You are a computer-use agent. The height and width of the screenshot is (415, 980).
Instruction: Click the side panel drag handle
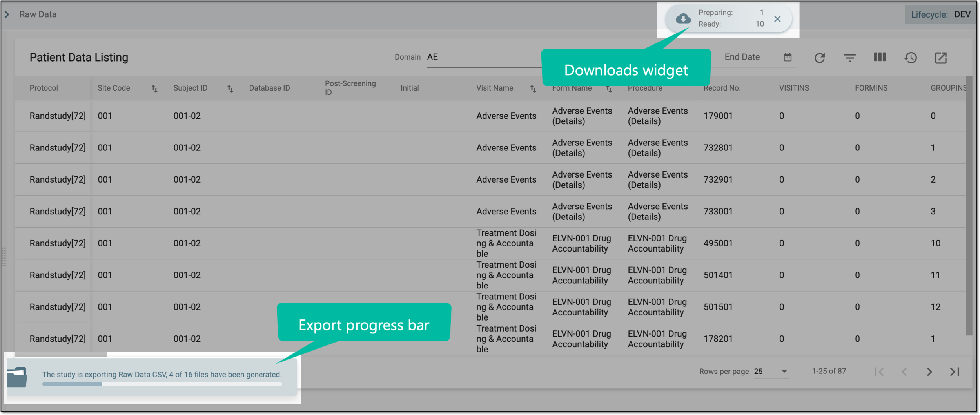[x=4, y=257]
